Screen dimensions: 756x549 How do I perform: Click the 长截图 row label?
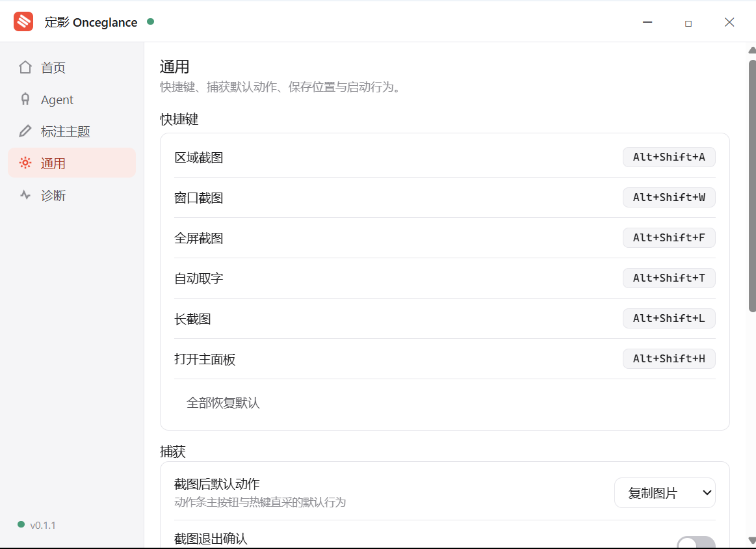point(193,319)
